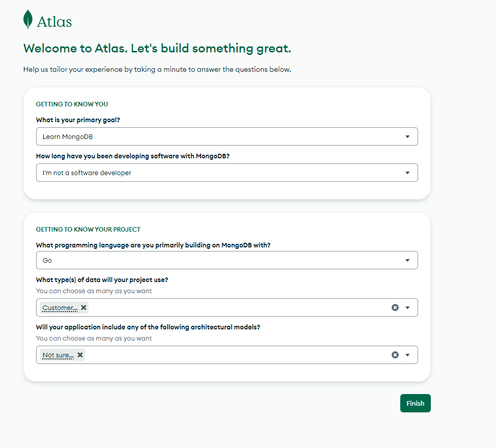Expand the programming language dropdown arrow
This screenshot has height=448, width=496.
(x=407, y=260)
